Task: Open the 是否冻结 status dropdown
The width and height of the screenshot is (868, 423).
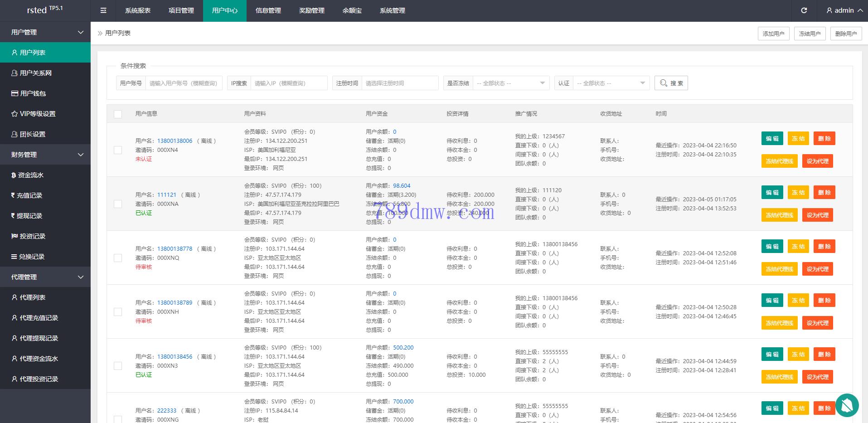Action: [510, 83]
